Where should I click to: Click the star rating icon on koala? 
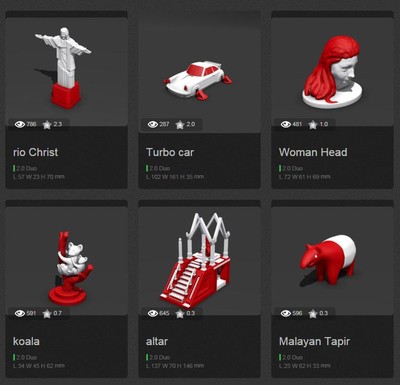(x=47, y=314)
